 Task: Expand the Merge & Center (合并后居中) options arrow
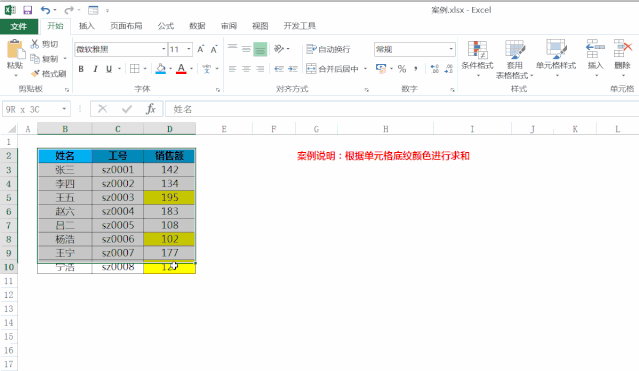point(365,69)
